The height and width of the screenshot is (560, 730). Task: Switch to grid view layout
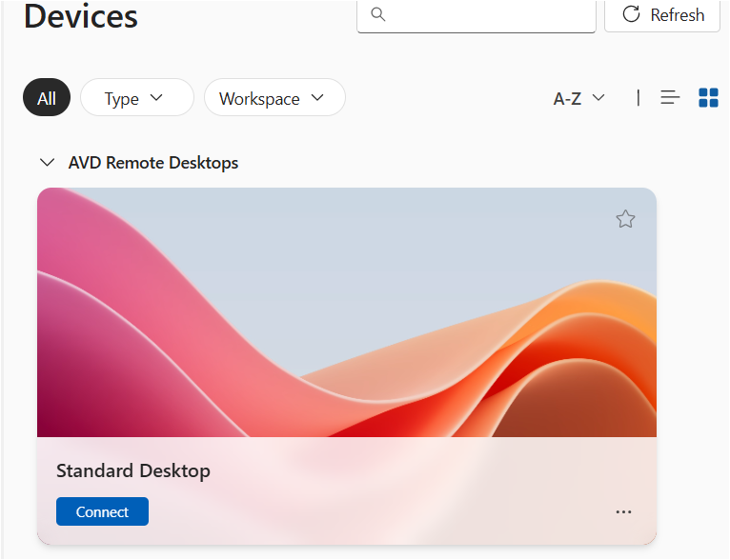click(x=708, y=97)
